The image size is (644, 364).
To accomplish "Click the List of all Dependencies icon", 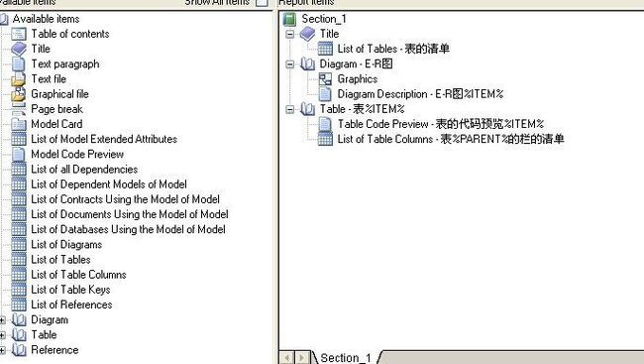I will point(19,169).
